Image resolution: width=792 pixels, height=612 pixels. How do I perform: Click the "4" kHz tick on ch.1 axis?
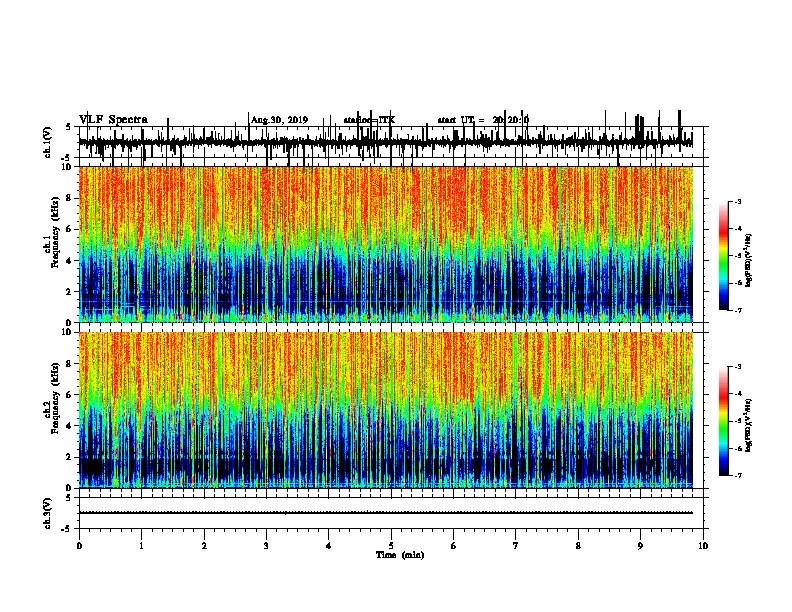pos(70,261)
